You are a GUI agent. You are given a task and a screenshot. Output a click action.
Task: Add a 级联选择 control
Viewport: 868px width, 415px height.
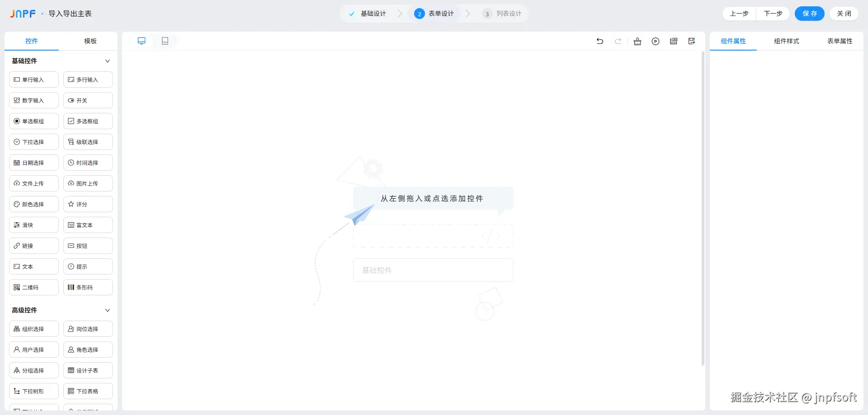(88, 142)
